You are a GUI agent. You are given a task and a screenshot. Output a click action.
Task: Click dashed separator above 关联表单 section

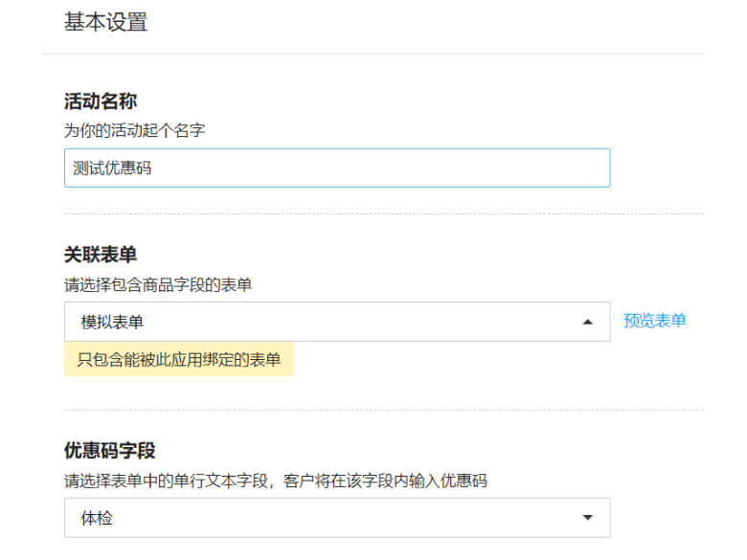click(x=383, y=214)
